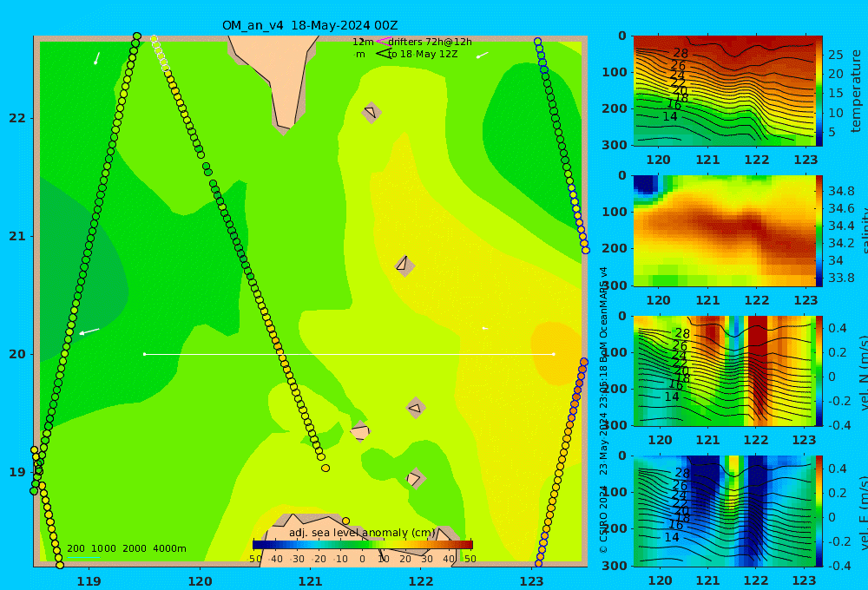This screenshot has width=868, height=590.
Task: Select the island marker near 19.3°N, 121.5°E
Action: coord(360,431)
